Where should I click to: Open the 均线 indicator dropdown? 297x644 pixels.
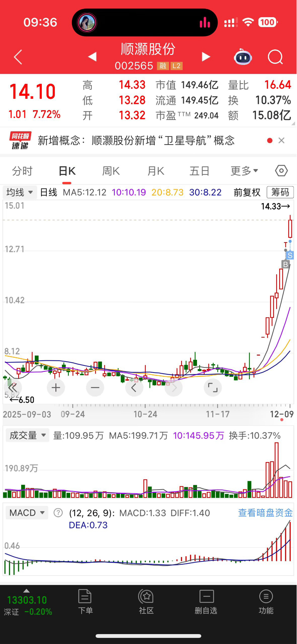[x=20, y=192]
